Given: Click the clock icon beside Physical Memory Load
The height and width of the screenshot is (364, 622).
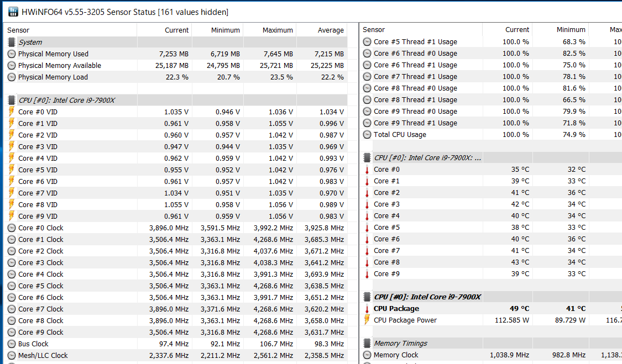Looking at the screenshot, I should [x=12, y=77].
